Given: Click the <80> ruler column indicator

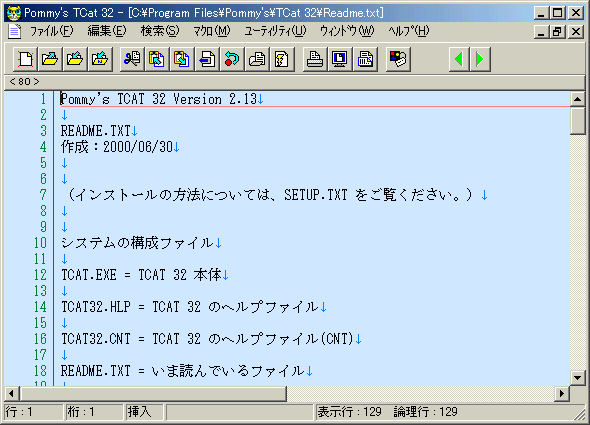Looking at the screenshot, I should [24, 82].
